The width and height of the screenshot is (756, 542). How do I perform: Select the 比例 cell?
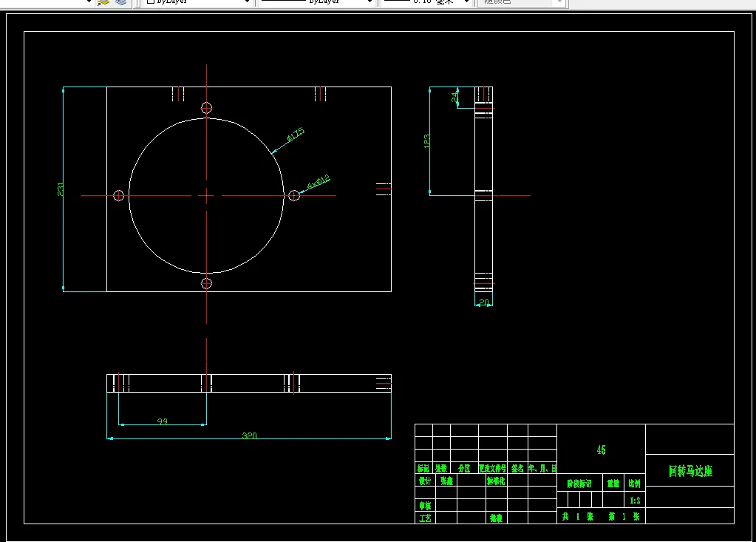click(x=635, y=484)
